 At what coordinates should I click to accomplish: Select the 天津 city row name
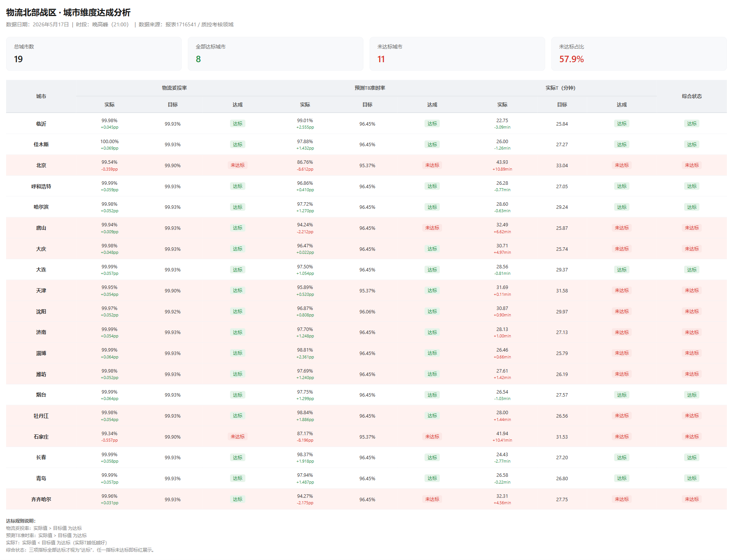[x=41, y=290]
